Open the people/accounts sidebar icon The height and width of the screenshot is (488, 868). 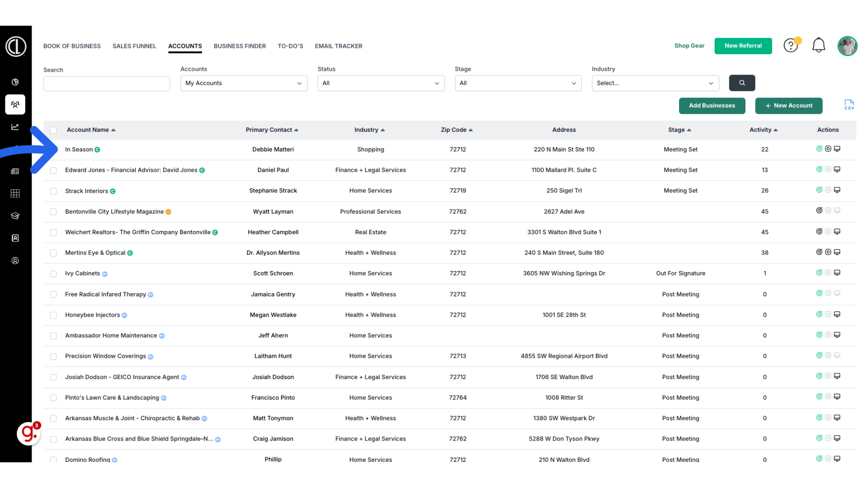pyautogui.click(x=15, y=104)
